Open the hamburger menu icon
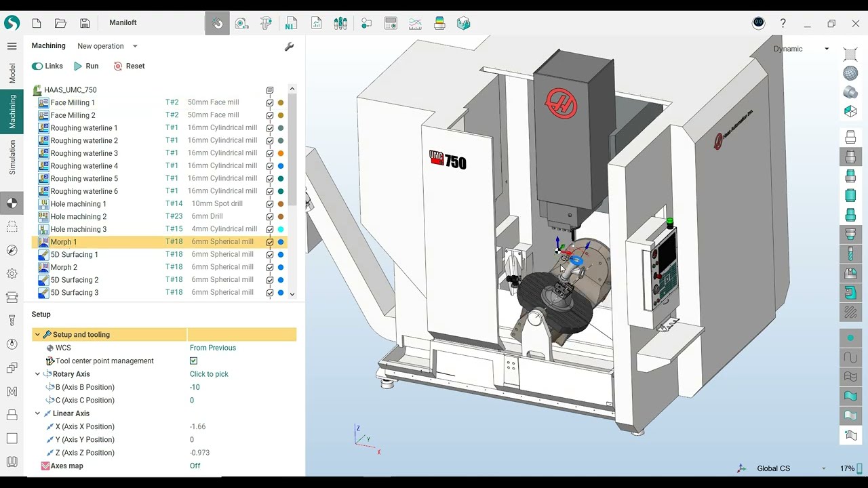This screenshot has width=868, height=488. [12, 46]
